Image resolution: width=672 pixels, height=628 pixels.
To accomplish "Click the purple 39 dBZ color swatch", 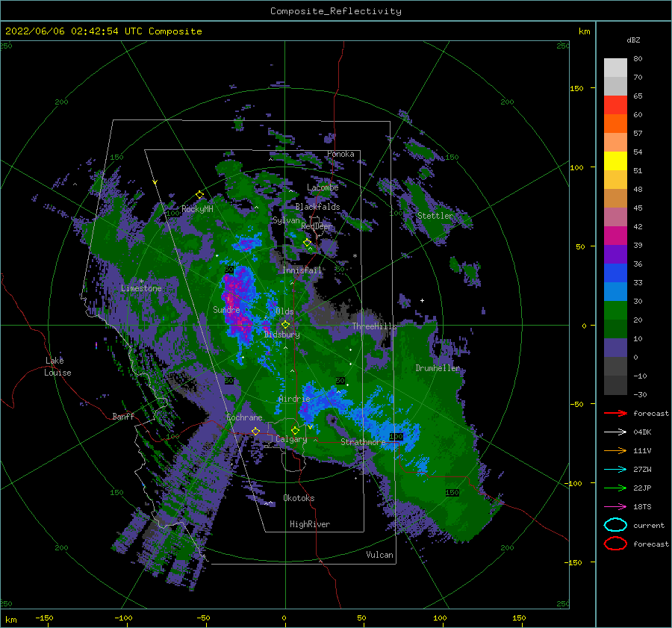I will [615, 254].
